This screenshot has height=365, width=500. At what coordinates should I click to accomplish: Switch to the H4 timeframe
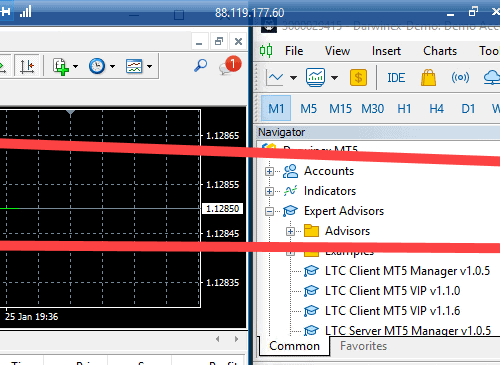coord(436,109)
